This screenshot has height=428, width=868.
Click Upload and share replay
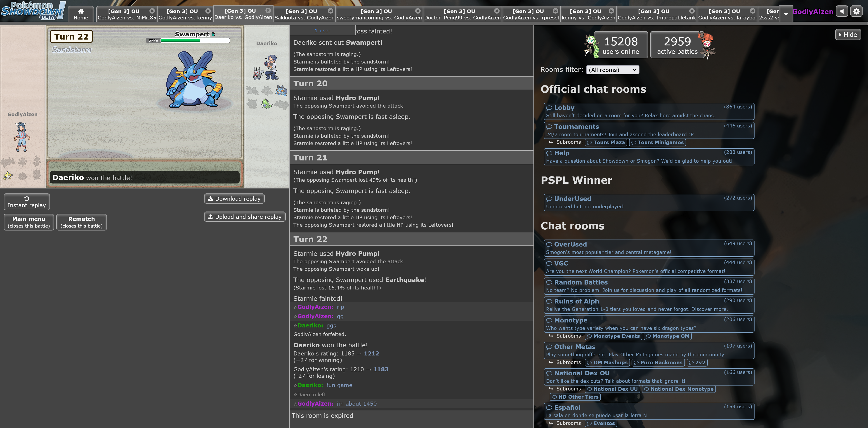pos(245,216)
